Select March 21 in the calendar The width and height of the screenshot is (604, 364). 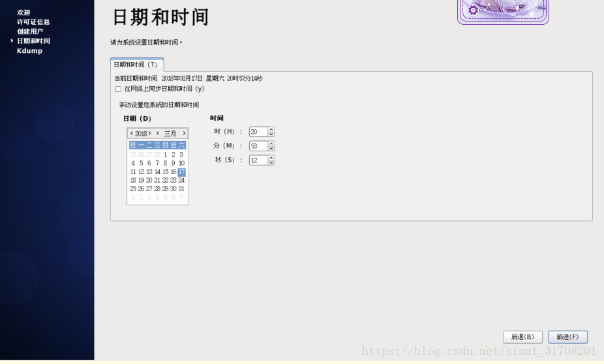tap(157, 180)
